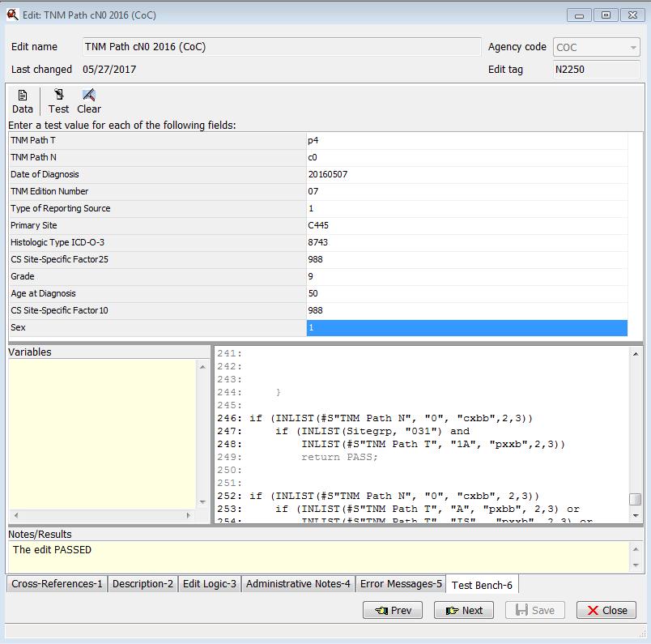Click Variables panel scroll left arrow
The height and width of the screenshot is (644, 651).
click(x=16, y=516)
